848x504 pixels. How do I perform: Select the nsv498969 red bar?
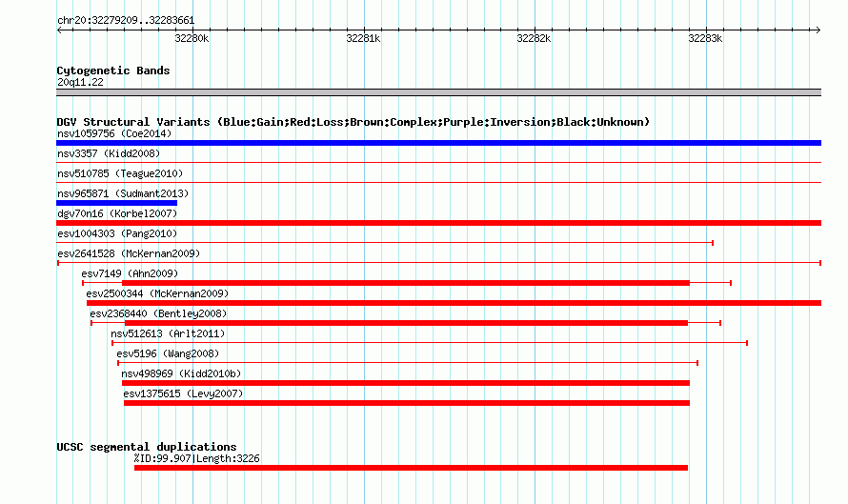pyautogui.click(x=406, y=383)
